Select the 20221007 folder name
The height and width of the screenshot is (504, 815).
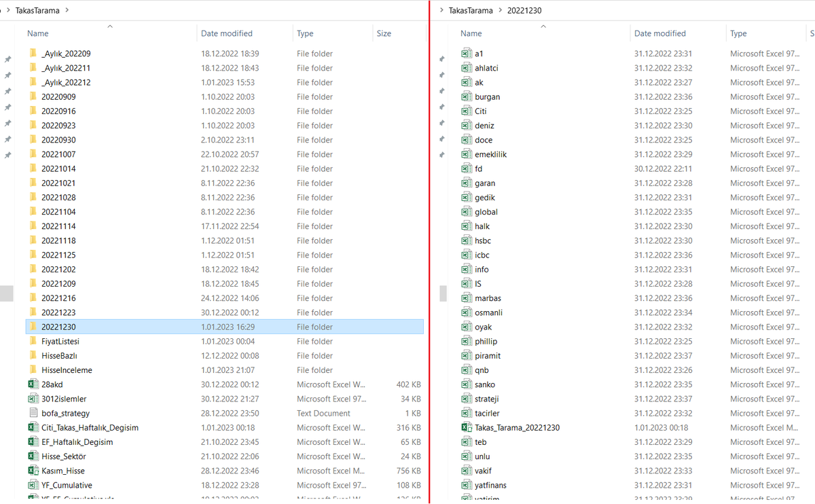click(58, 154)
